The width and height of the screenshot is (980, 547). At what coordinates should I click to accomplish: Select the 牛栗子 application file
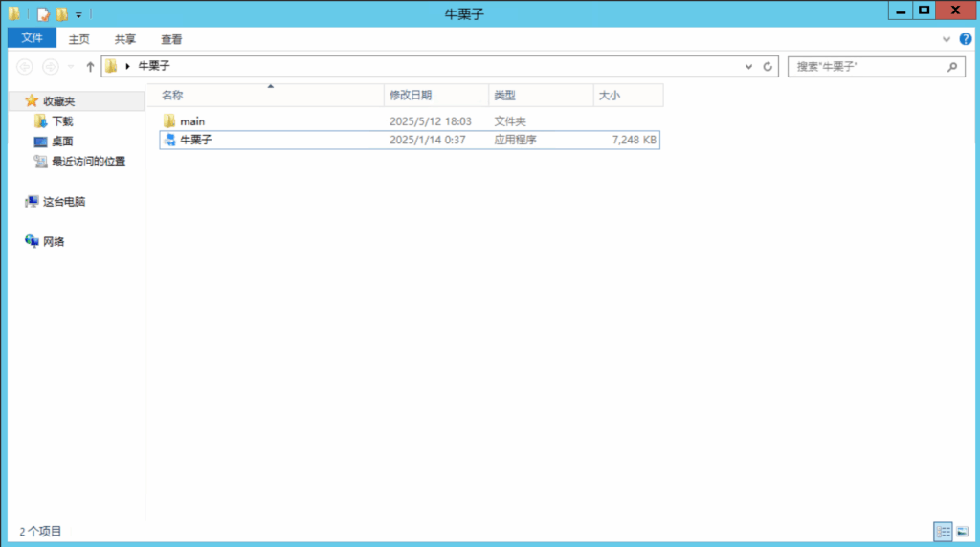coord(410,140)
